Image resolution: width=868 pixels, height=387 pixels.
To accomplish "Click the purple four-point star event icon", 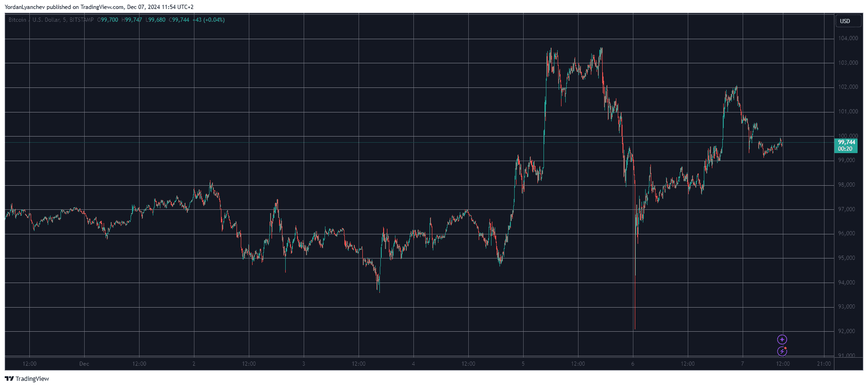I will click(x=782, y=340).
